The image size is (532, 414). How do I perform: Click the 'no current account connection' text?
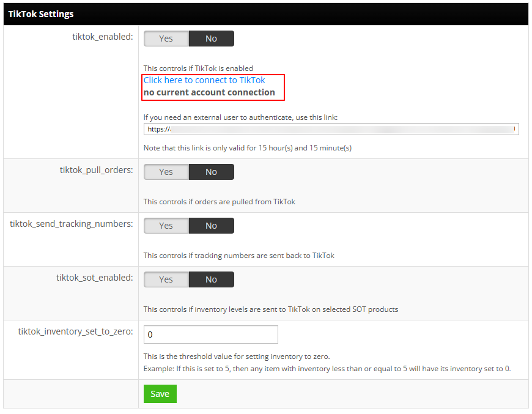tap(209, 92)
